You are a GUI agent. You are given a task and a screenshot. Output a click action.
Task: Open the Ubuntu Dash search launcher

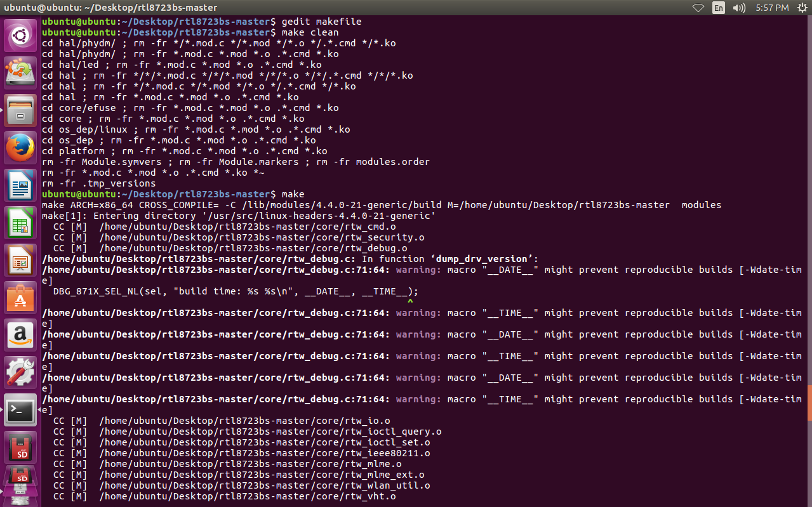click(x=21, y=36)
